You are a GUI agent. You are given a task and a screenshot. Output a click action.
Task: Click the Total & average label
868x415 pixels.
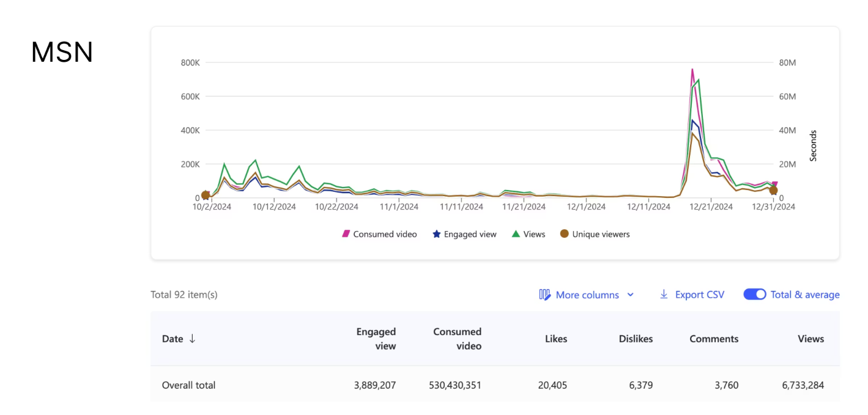(805, 295)
